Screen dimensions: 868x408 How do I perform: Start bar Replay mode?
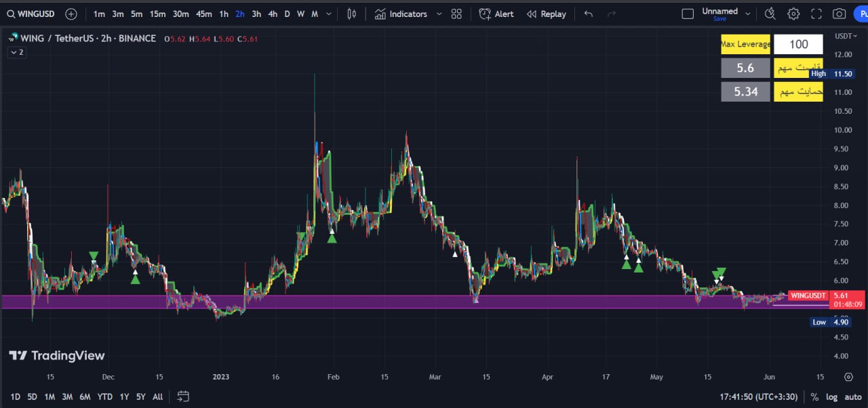pyautogui.click(x=547, y=14)
